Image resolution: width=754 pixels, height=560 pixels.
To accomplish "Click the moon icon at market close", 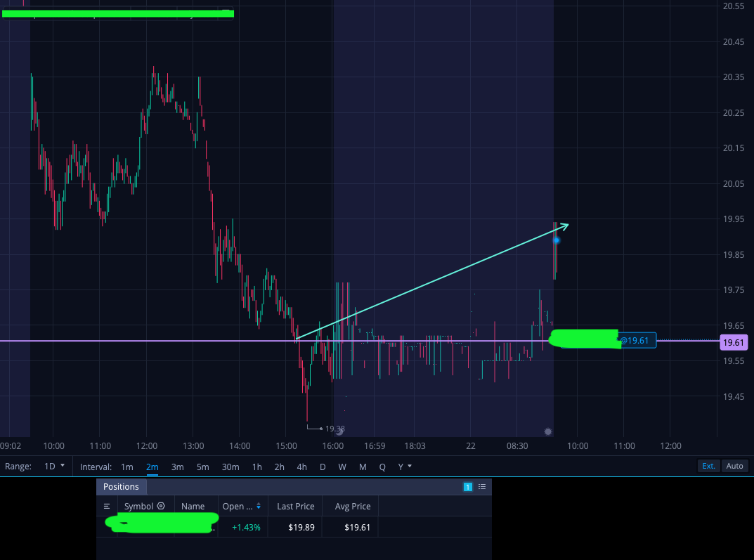I will [339, 431].
